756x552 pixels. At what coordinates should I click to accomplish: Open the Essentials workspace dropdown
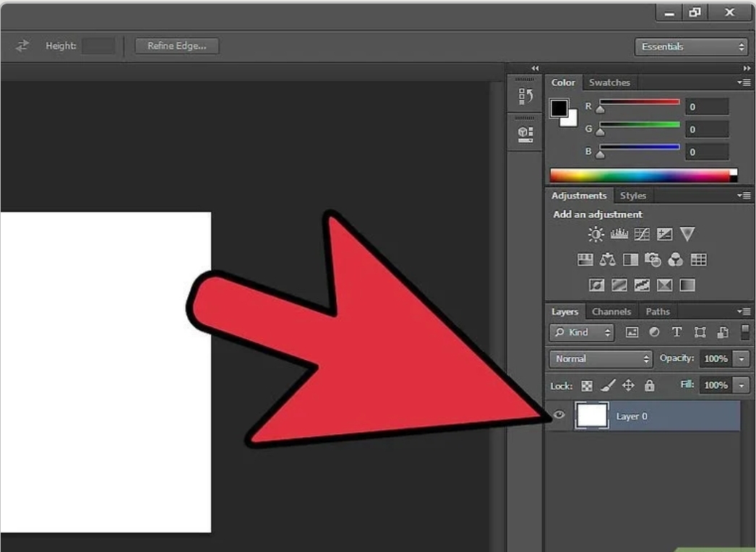[692, 47]
